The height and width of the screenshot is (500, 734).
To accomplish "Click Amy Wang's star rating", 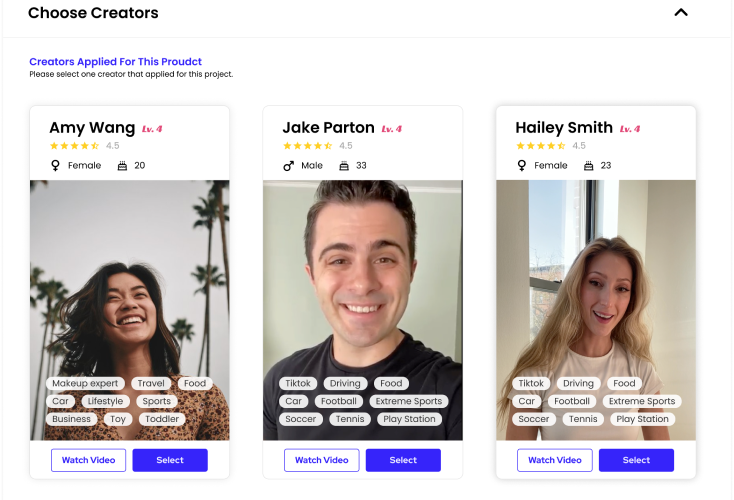I will pos(74,146).
